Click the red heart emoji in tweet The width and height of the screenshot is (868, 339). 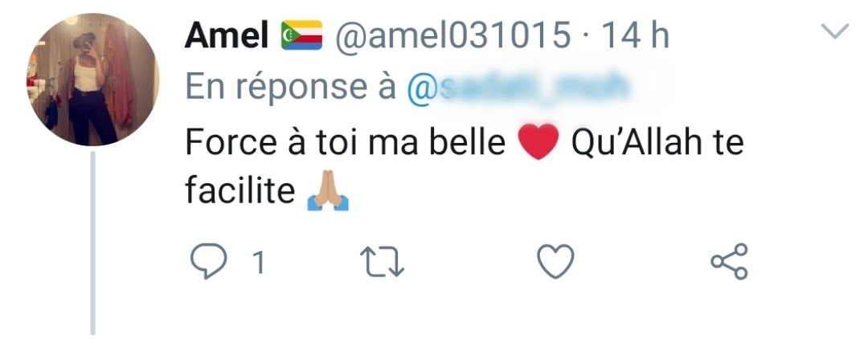coord(538,143)
